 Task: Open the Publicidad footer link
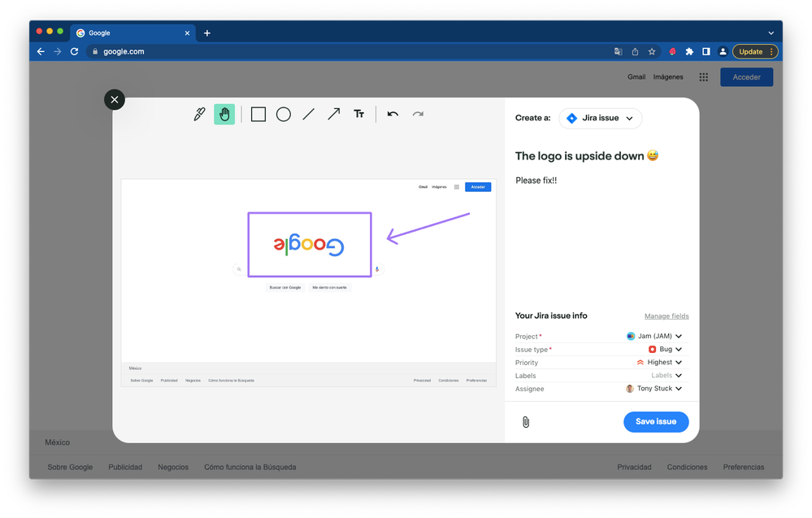[125, 467]
